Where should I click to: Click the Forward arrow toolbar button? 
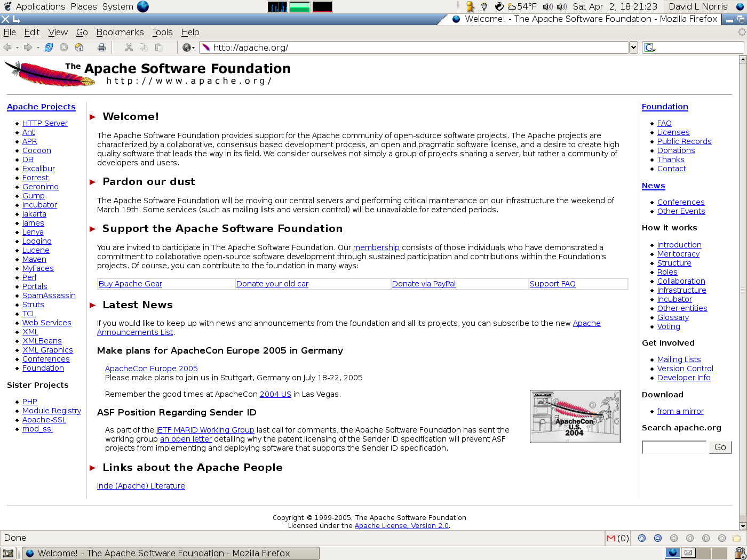pyautogui.click(x=28, y=47)
